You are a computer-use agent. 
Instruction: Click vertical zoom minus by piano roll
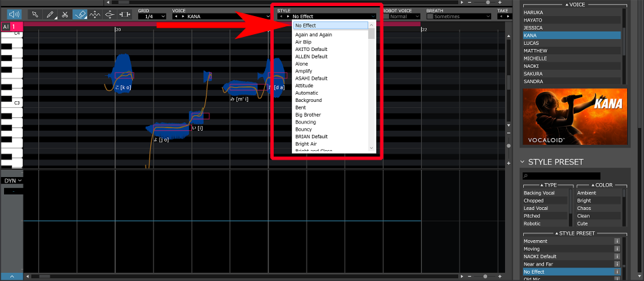tap(509, 133)
